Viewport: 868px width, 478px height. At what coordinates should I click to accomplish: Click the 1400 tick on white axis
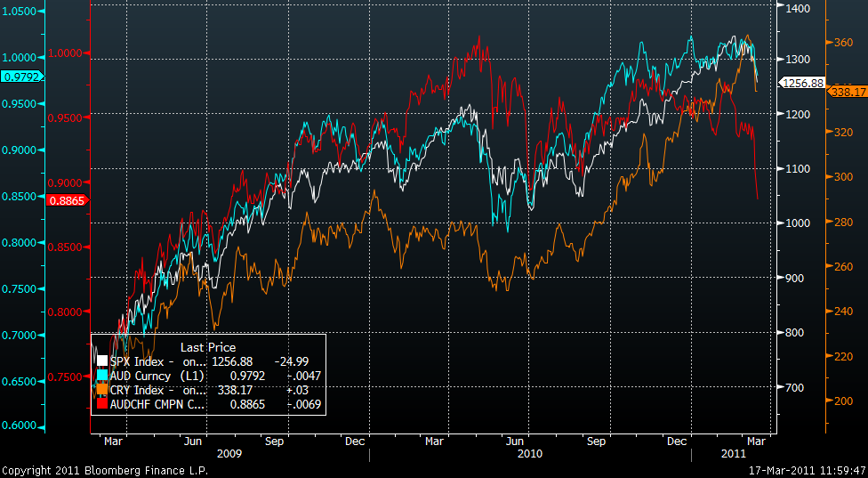pos(796,8)
